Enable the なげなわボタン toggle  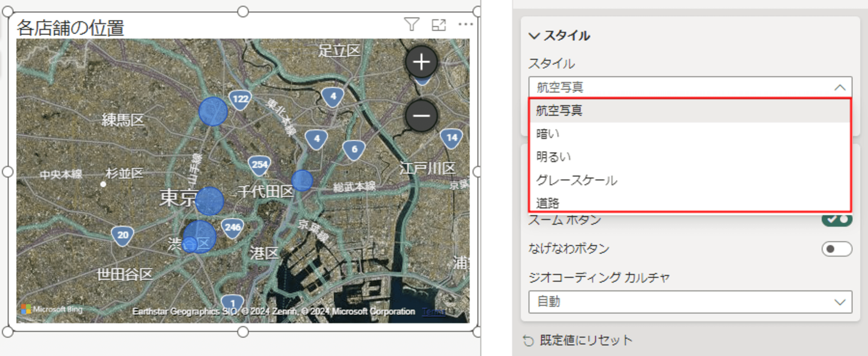pyautogui.click(x=837, y=249)
